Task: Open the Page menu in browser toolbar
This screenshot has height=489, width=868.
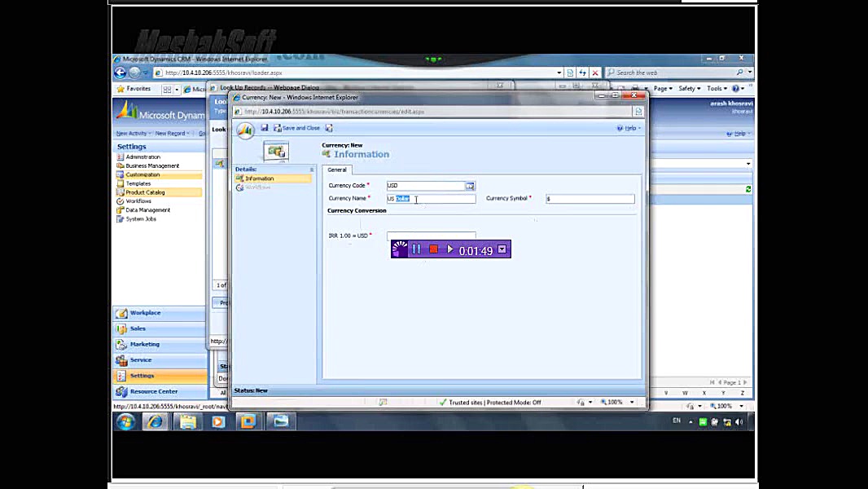Action: 663,89
